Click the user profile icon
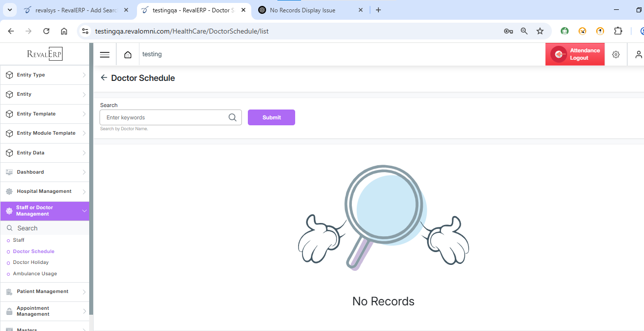644x331 pixels. point(638,54)
